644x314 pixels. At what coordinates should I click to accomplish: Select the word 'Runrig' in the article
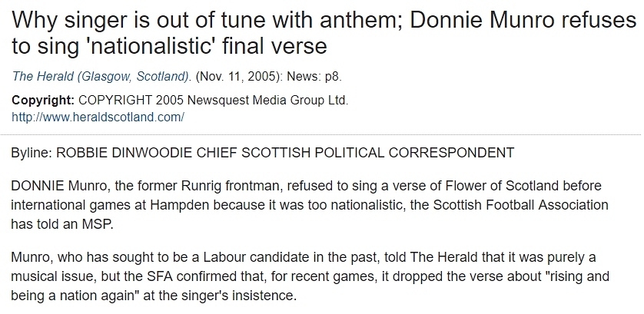click(x=201, y=186)
